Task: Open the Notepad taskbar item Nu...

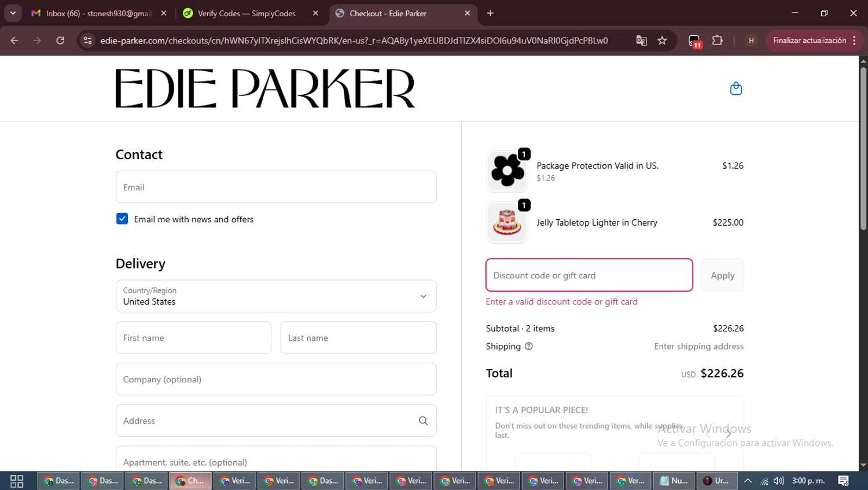Action: (x=675, y=481)
